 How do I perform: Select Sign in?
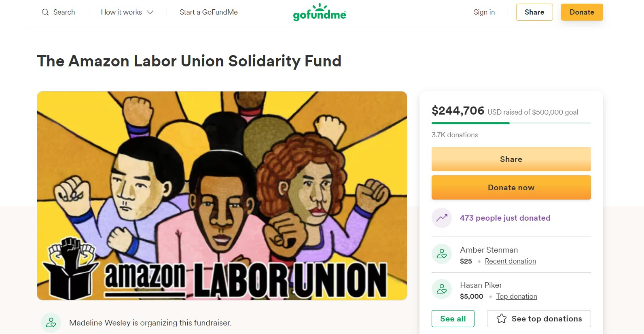click(x=484, y=12)
